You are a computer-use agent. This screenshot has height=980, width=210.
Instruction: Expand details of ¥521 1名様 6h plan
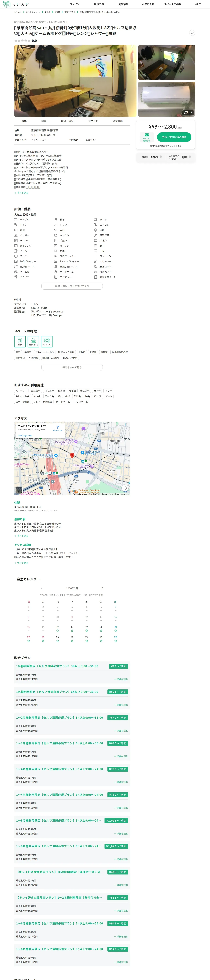[121, 705]
